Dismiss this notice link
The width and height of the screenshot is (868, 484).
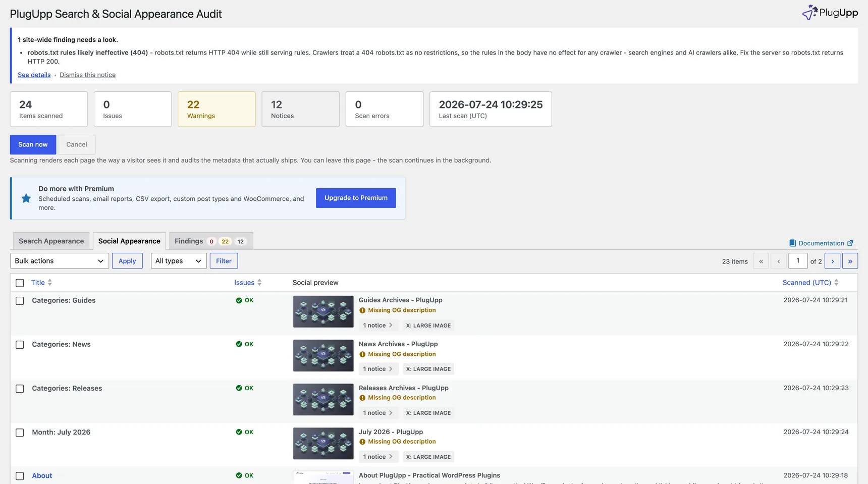[88, 75]
